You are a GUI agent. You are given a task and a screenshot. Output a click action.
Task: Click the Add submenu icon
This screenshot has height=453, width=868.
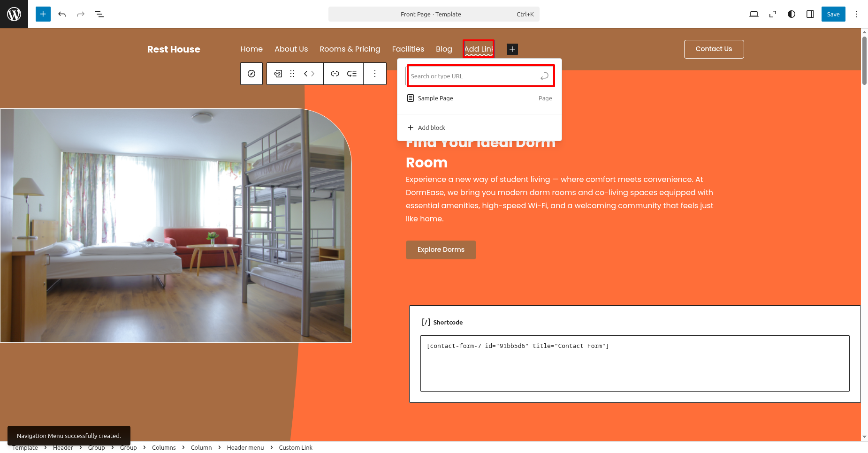[352, 74]
